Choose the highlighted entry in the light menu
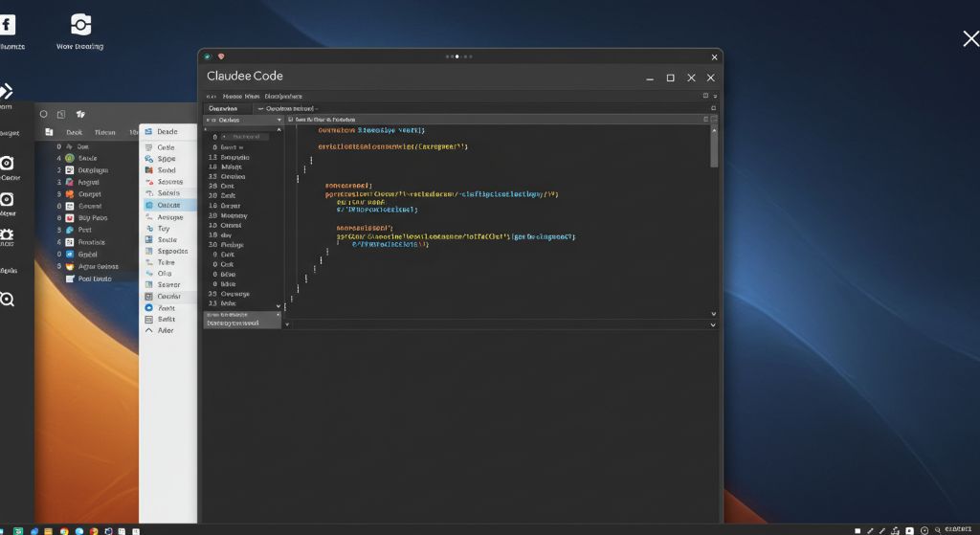 (168, 205)
